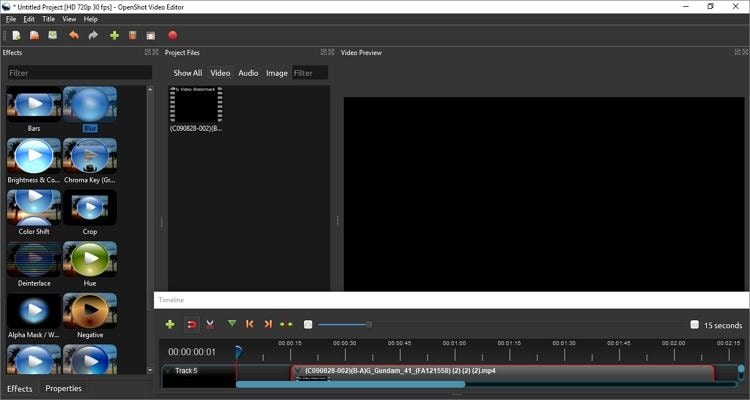Click the Project Files filter field
This screenshot has width=750, height=400.
click(310, 73)
